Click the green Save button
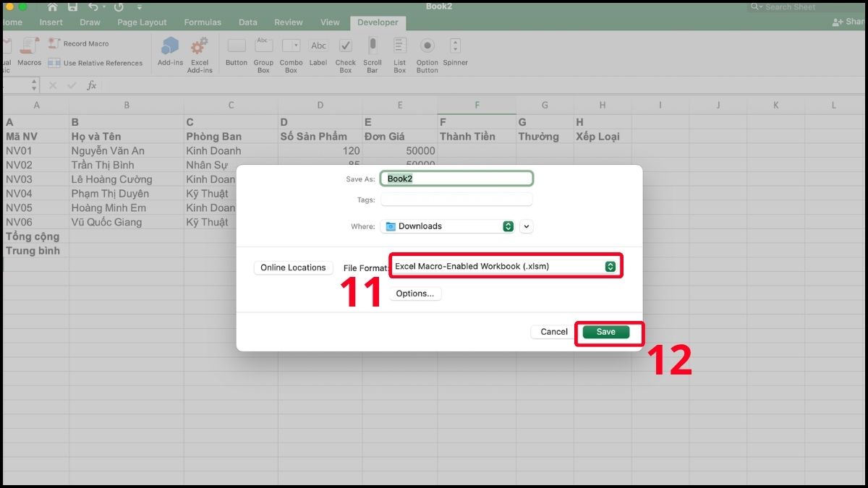This screenshot has width=868, height=488. pyautogui.click(x=606, y=332)
